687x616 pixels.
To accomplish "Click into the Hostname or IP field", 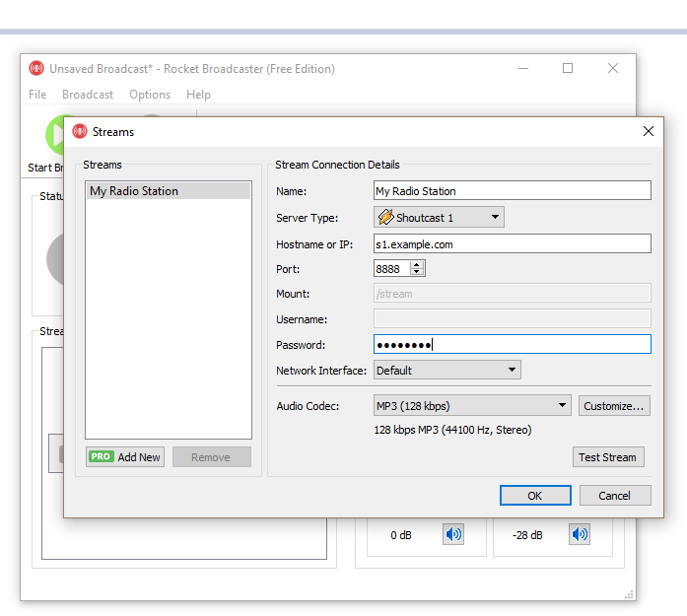I will 513,243.
